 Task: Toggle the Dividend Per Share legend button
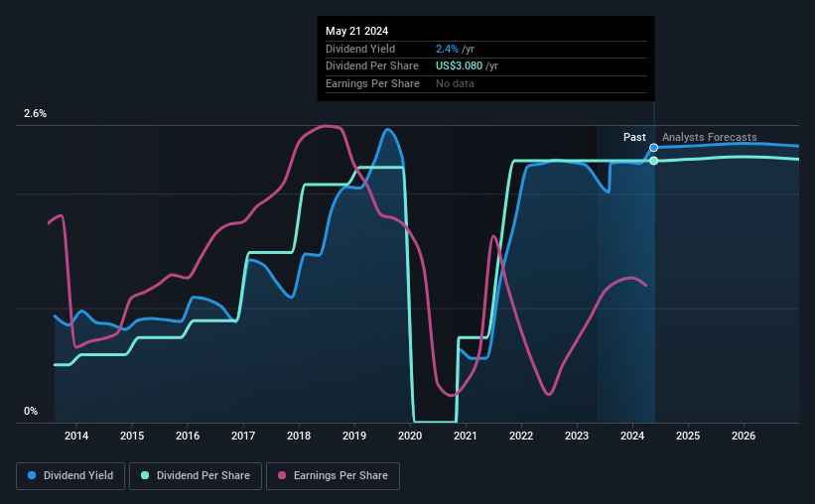pyautogui.click(x=196, y=476)
